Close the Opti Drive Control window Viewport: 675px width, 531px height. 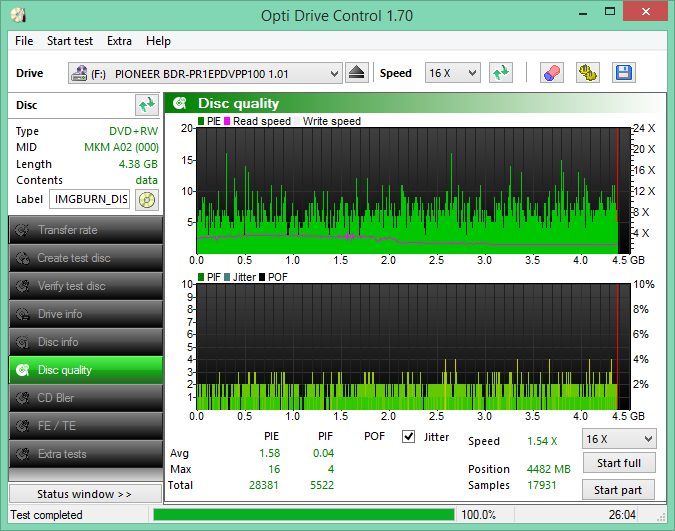click(645, 12)
